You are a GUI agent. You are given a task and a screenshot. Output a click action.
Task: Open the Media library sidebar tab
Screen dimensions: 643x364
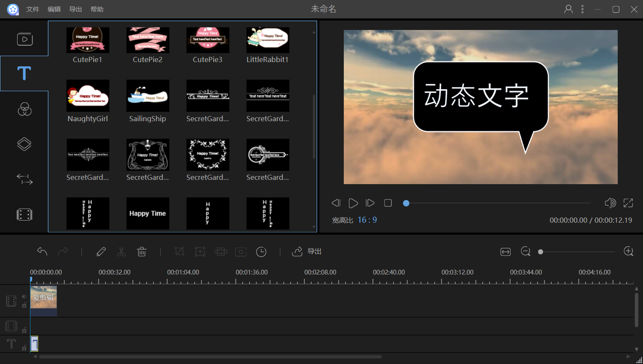(x=24, y=39)
